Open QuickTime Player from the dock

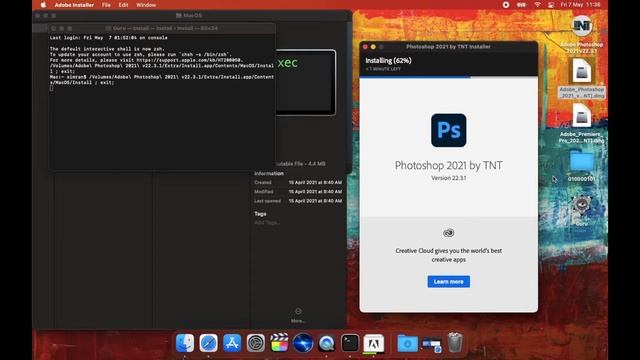pyautogui.click(x=327, y=343)
